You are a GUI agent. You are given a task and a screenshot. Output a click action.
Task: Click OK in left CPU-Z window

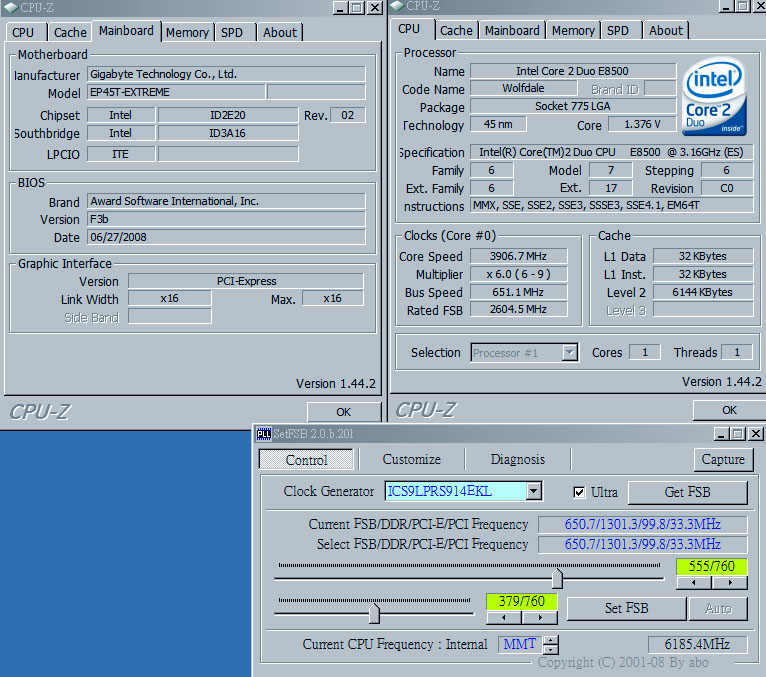343,412
